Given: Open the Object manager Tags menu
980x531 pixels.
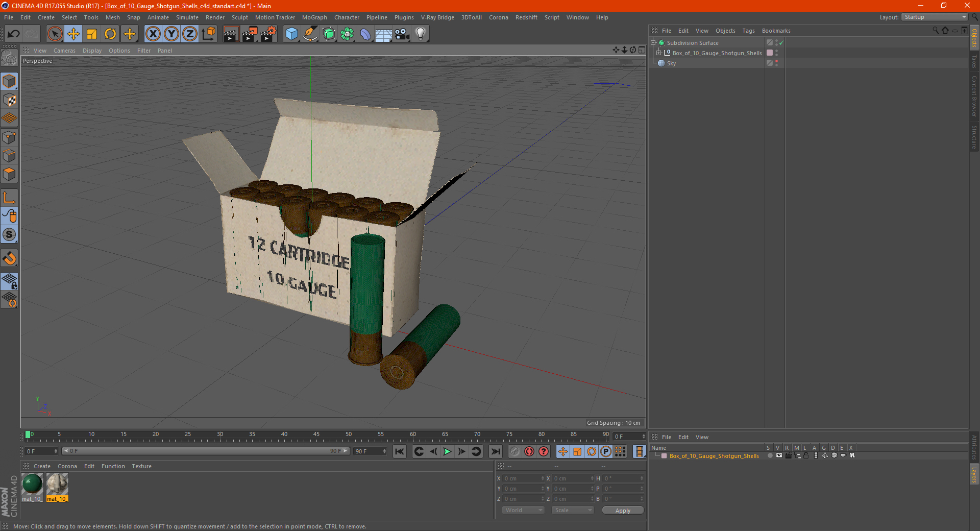Looking at the screenshot, I should coord(748,31).
